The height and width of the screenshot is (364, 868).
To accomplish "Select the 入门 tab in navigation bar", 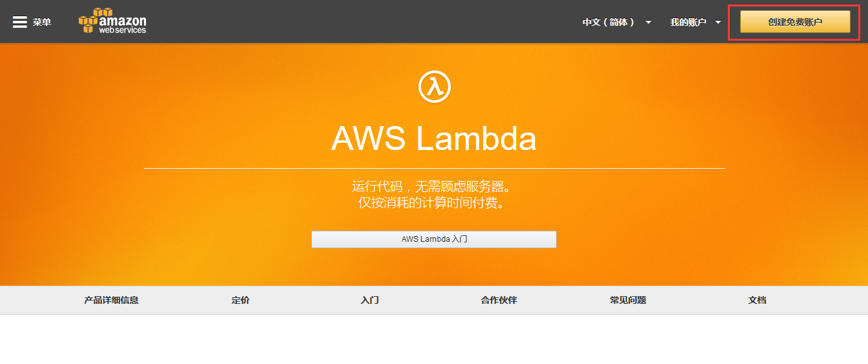I will pos(369,300).
